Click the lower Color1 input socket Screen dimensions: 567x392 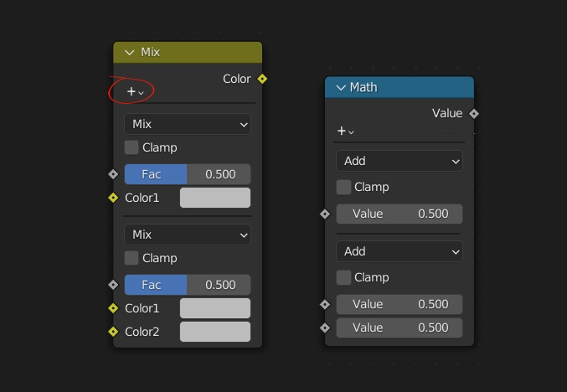coord(113,308)
